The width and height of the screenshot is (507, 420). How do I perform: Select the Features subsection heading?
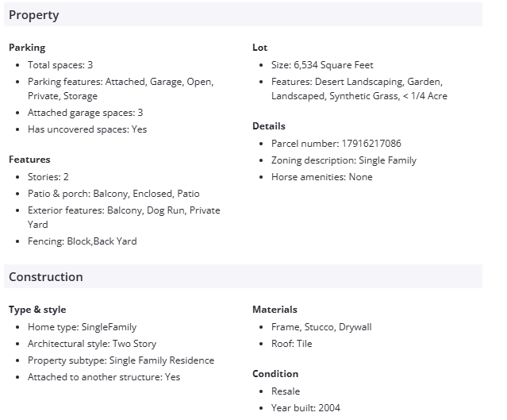(29, 160)
